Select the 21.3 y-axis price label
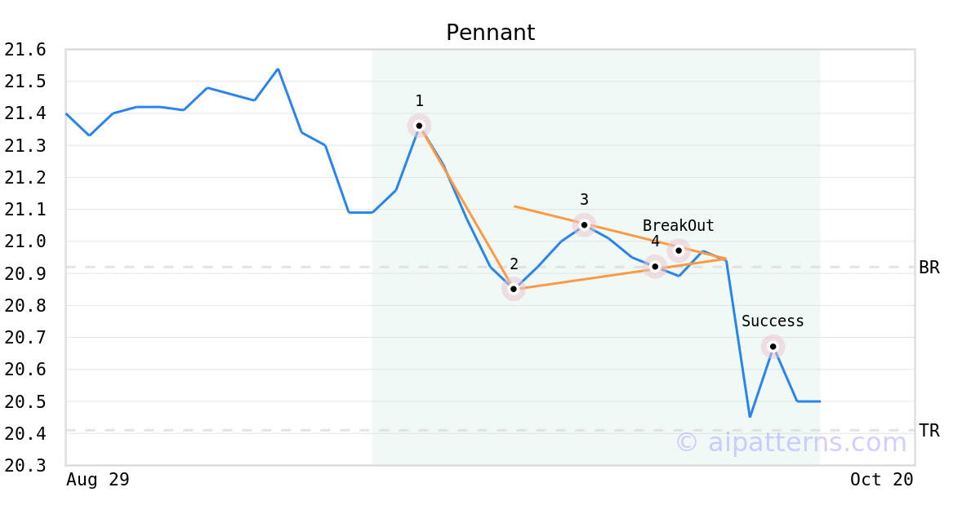The width and height of the screenshot is (980, 514). (24, 146)
